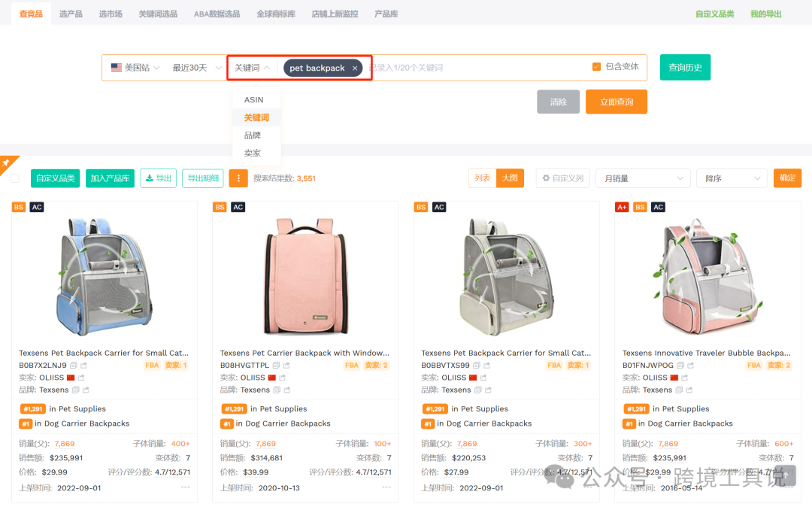The height and width of the screenshot is (510, 812).
Task: Open the 美国站 marketplace dropdown
Action: tap(135, 68)
